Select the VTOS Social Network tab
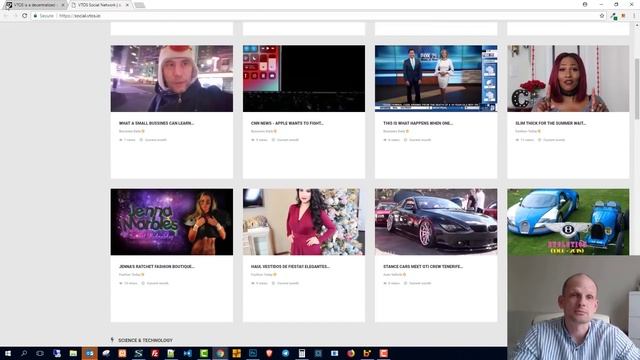The image size is (640, 360). [x=100, y=5]
